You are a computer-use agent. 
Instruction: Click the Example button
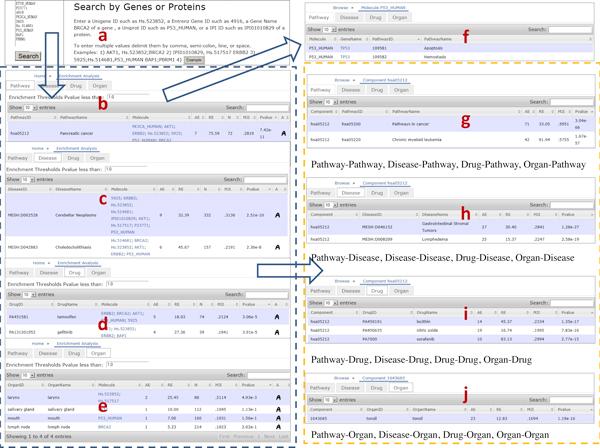pos(194,60)
